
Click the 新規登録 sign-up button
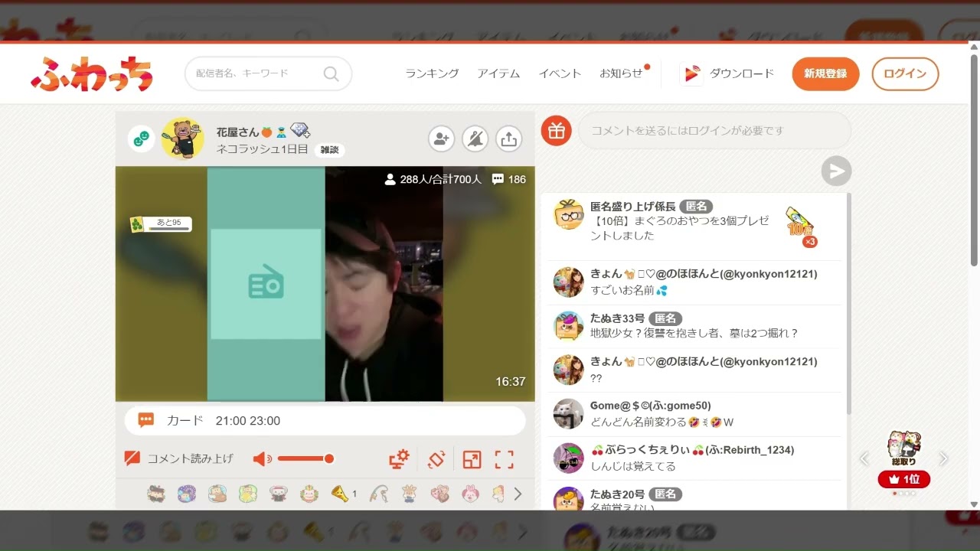(825, 73)
